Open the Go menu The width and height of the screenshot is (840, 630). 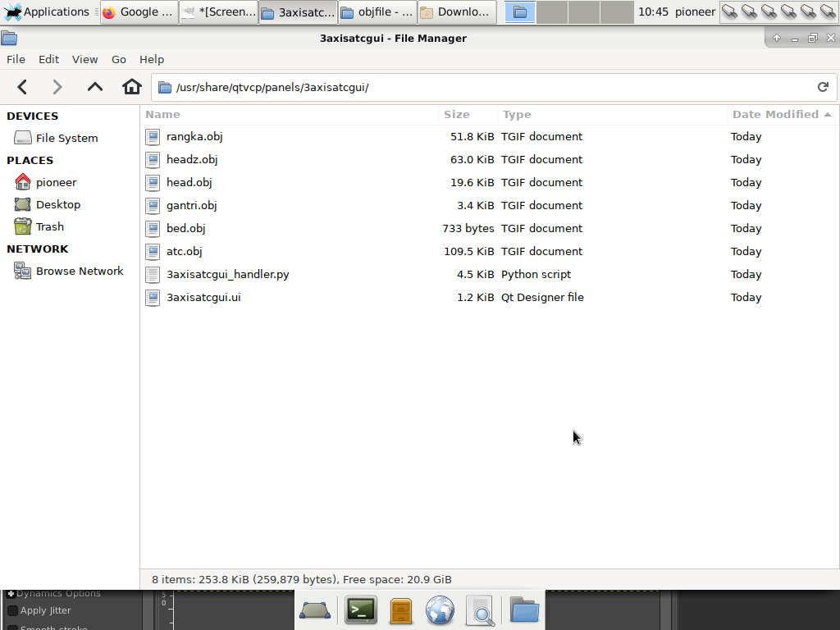[119, 59]
